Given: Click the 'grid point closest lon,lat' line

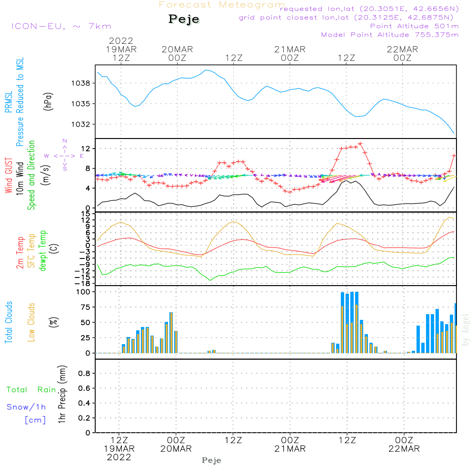Looking at the screenshot, I should pyautogui.click(x=346, y=17).
